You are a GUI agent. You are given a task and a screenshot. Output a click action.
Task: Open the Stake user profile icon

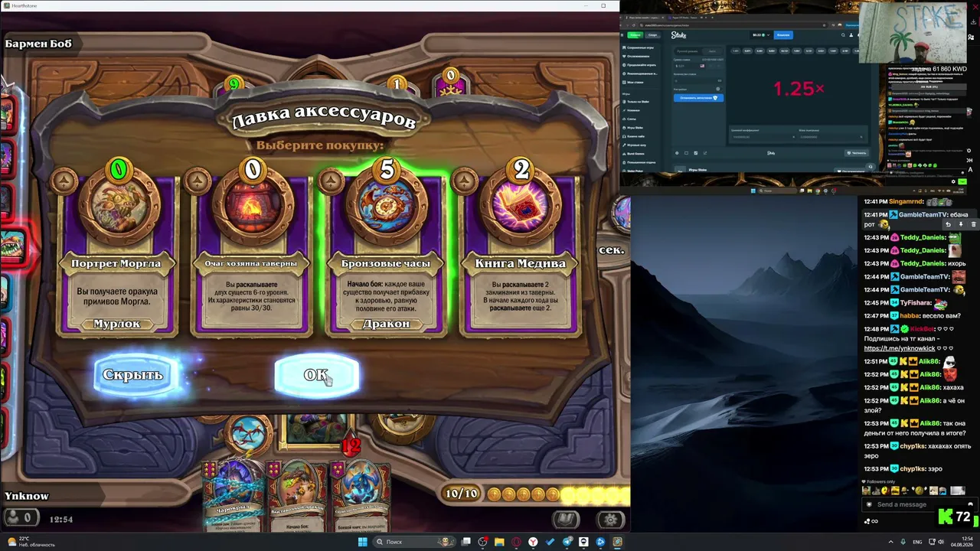coord(851,35)
